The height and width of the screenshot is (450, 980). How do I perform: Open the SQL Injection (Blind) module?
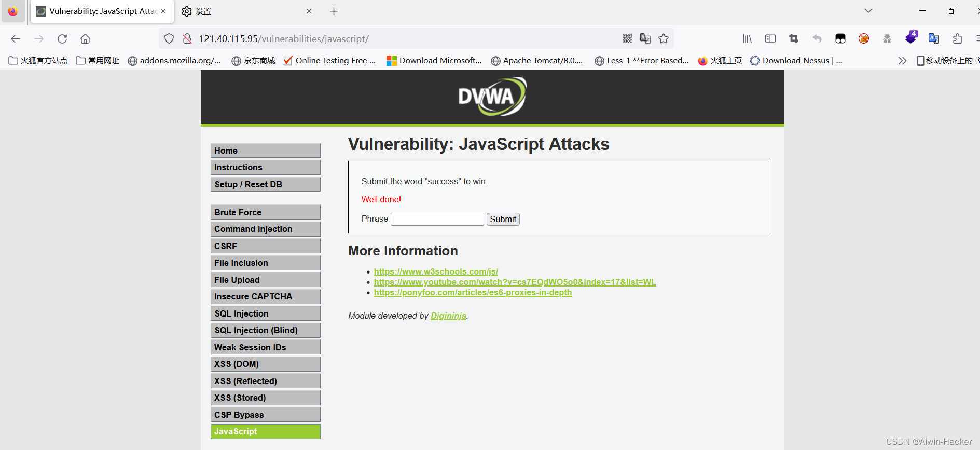pos(266,330)
